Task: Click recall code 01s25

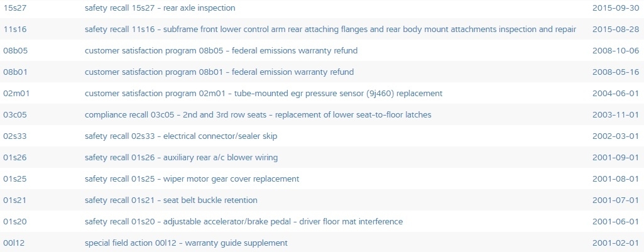Action: tap(14, 179)
